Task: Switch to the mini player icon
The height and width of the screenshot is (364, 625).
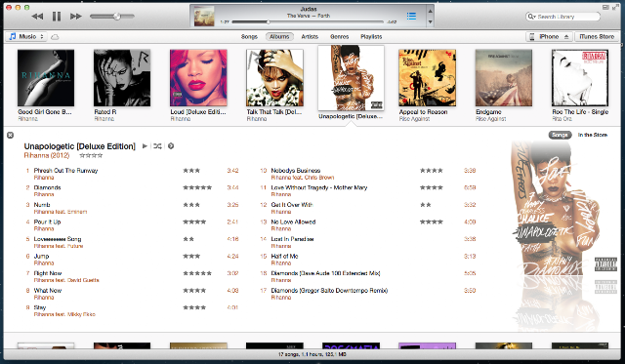Action: click(605, 7)
